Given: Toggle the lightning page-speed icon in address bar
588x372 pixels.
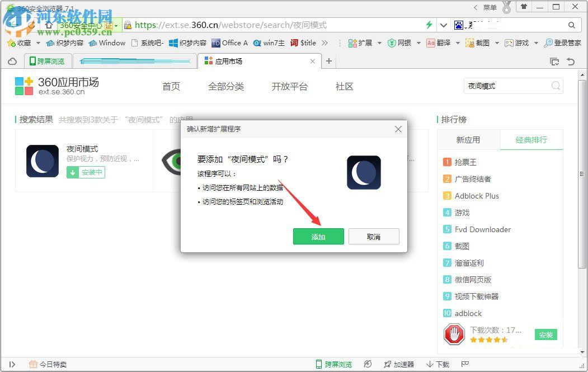Looking at the screenshot, I should click(429, 25).
